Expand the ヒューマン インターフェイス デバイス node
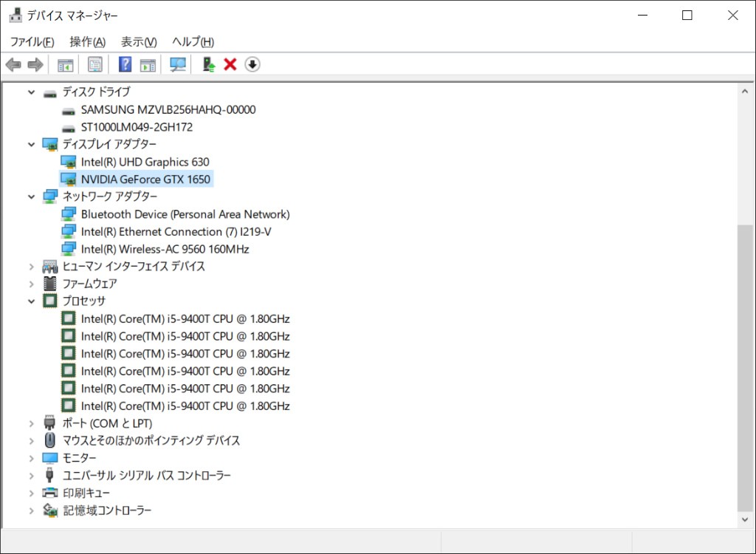 pos(31,266)
